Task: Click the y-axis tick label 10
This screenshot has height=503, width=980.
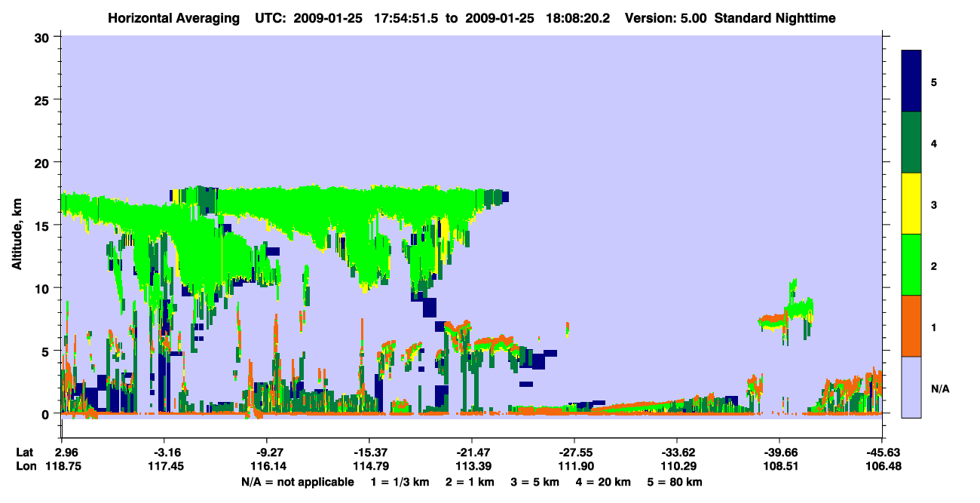Action: coord(44,288)
